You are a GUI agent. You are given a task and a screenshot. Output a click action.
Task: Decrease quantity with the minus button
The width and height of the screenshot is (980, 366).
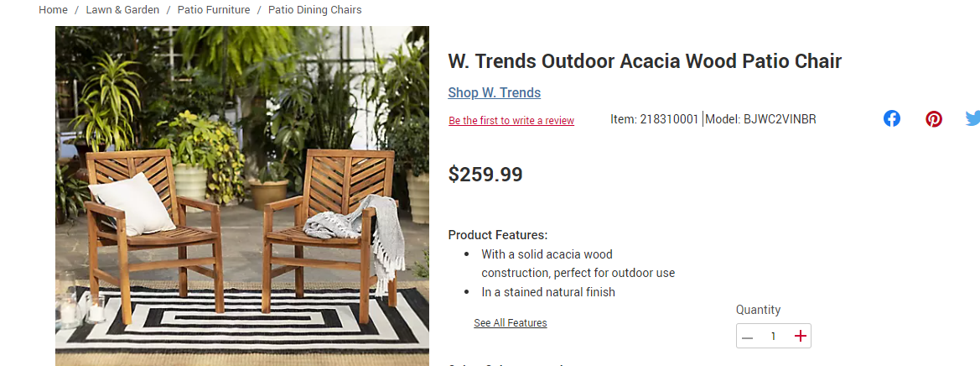748,337
